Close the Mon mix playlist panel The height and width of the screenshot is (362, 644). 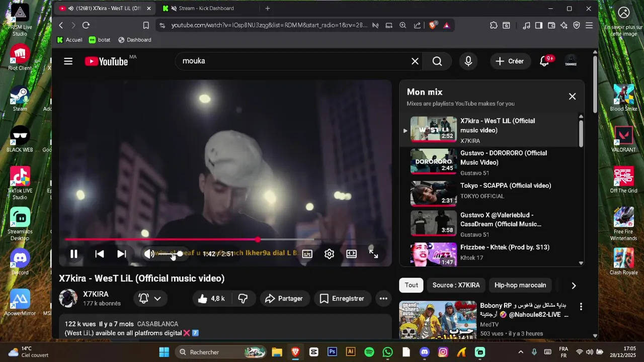click(x=572, y=97)
